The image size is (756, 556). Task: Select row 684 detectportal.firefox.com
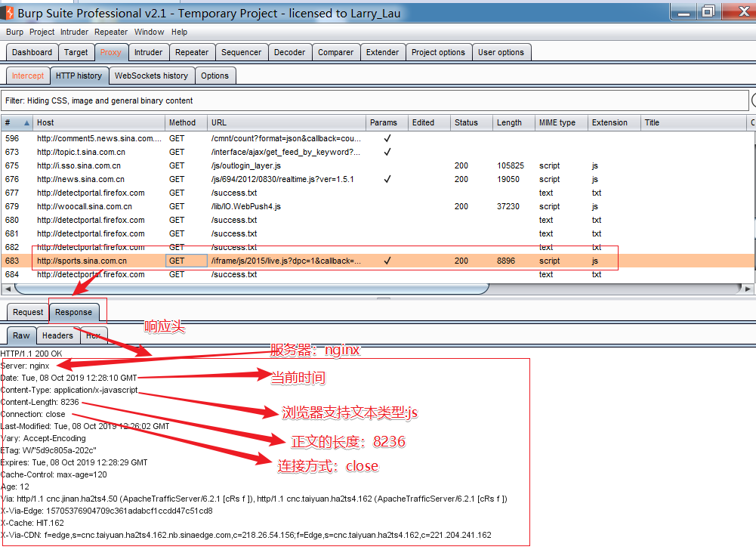(x=378, y=274)
